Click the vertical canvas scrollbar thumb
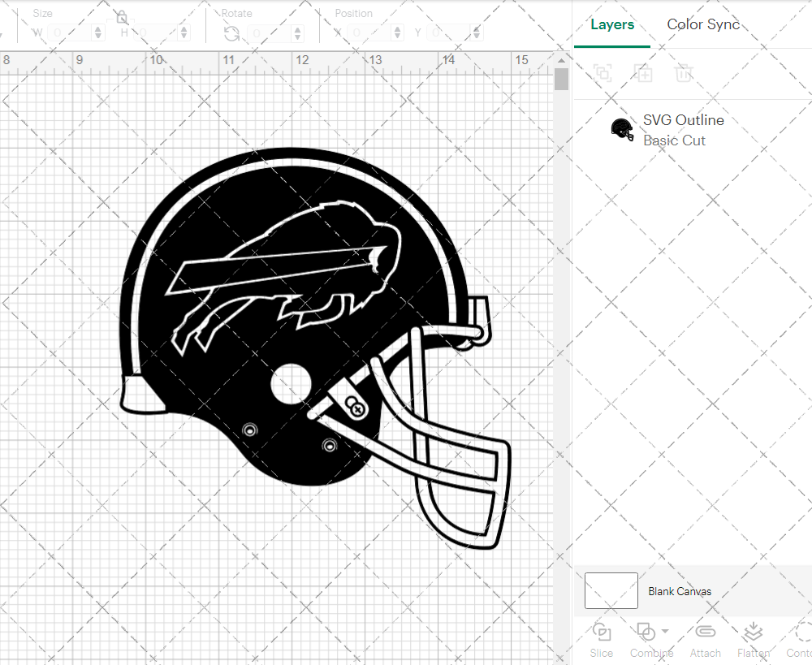The width and height of the screenshot is (812, 665). click(561, 80)
